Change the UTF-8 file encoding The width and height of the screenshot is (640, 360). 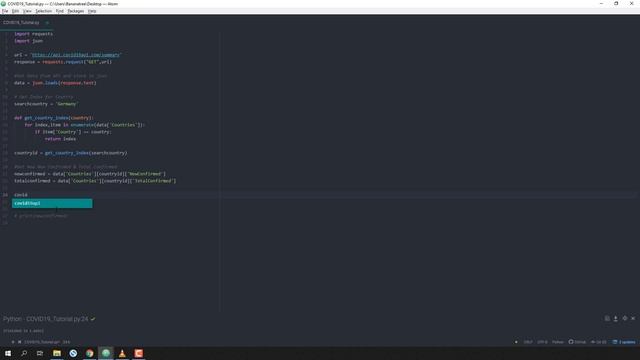(x=542, y=342)
